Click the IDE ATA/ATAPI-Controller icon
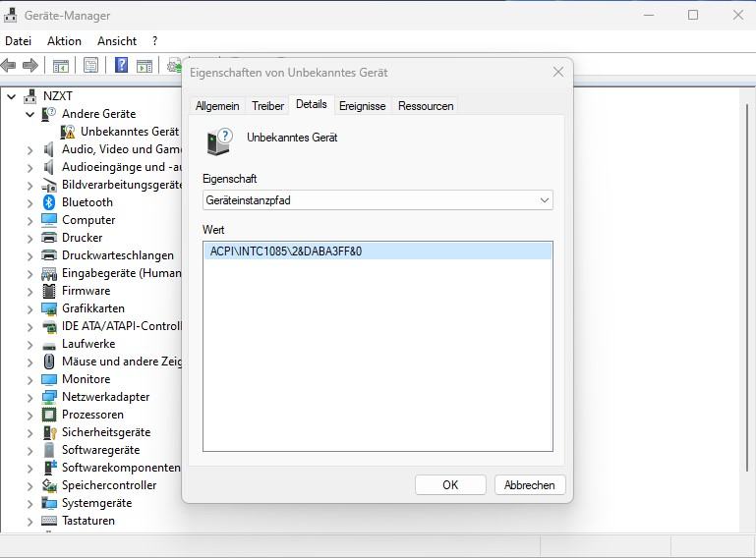Image resolution: width=756 pixels, height=558 pixels. pos(49,327)
